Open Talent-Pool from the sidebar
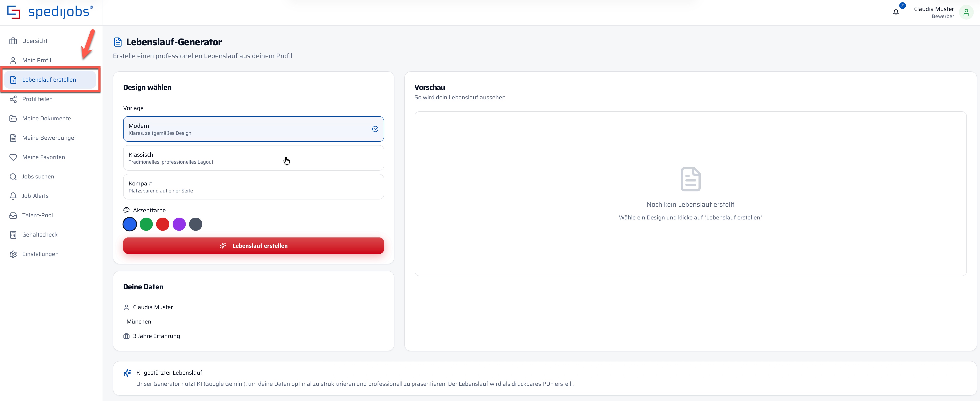Screen dimensions: 980x401 point(50,215)
